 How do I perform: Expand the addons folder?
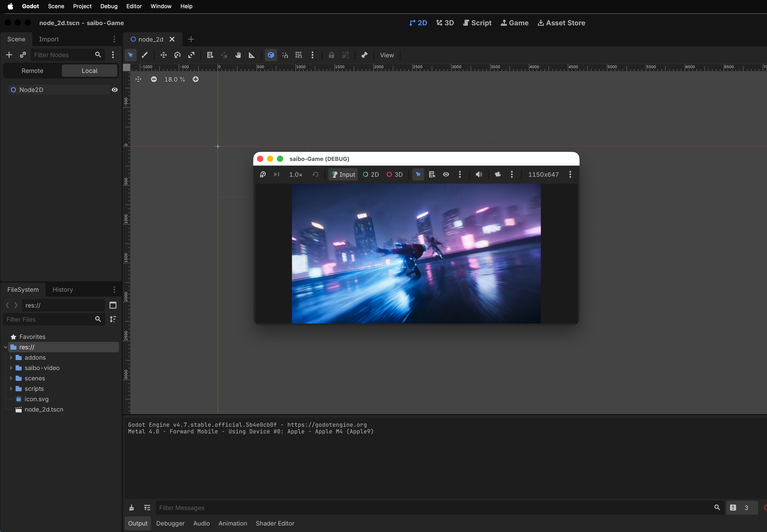point(11,358)
